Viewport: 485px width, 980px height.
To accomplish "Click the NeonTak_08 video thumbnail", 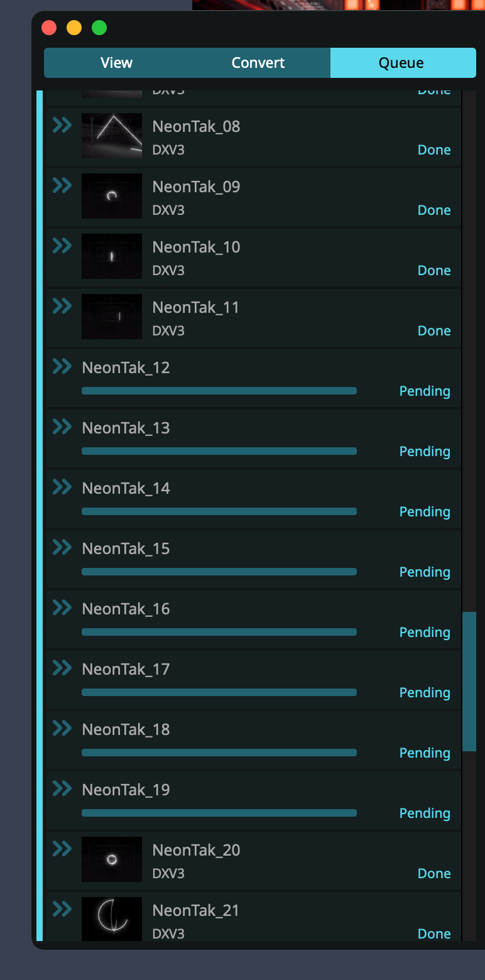I will [112, 136].
